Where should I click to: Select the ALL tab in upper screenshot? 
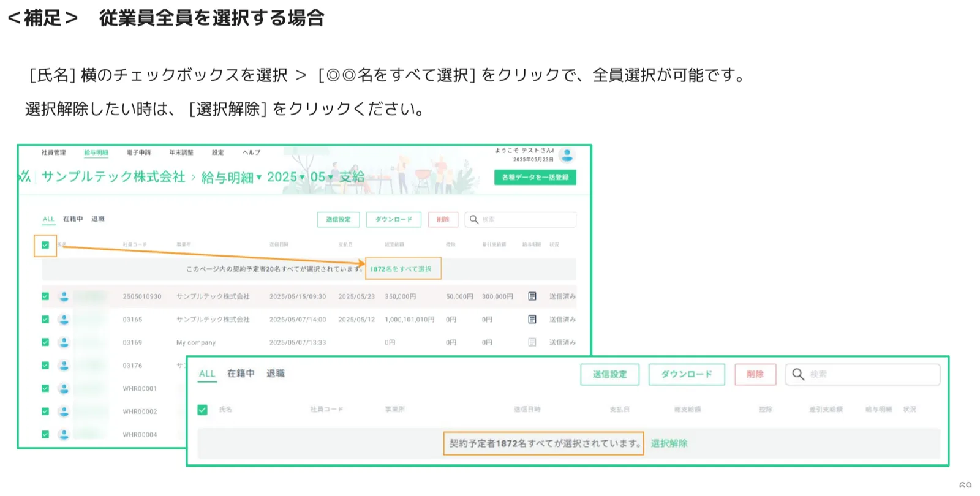48,219
